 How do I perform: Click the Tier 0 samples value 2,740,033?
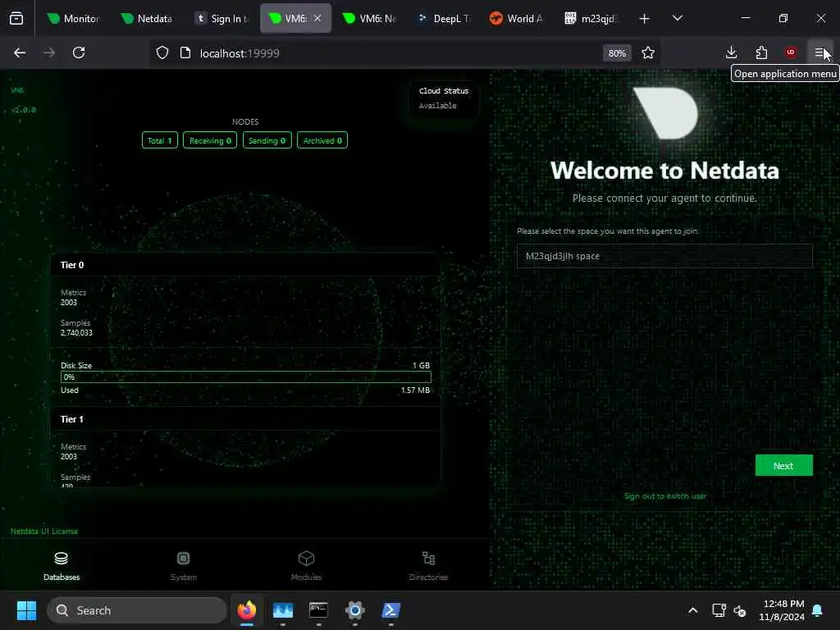pyautogui.click(x=76, y=333)
